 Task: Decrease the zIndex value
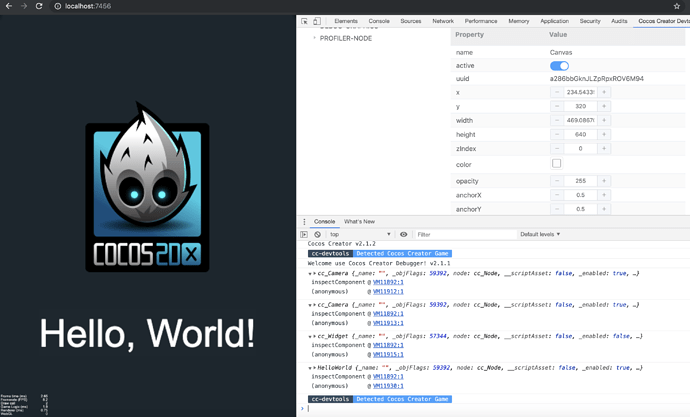tap(557, 149)
